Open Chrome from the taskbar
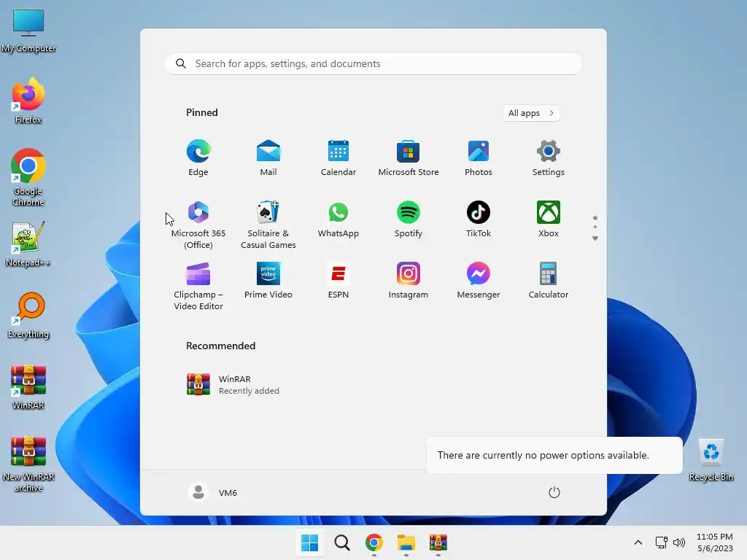The width and height of the screenshot is (747, 560). tap(374, 542)
